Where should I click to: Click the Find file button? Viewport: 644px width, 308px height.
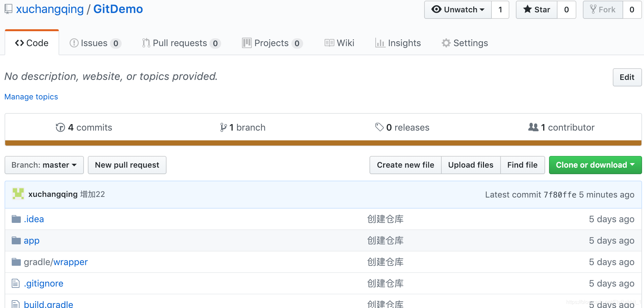523,165
